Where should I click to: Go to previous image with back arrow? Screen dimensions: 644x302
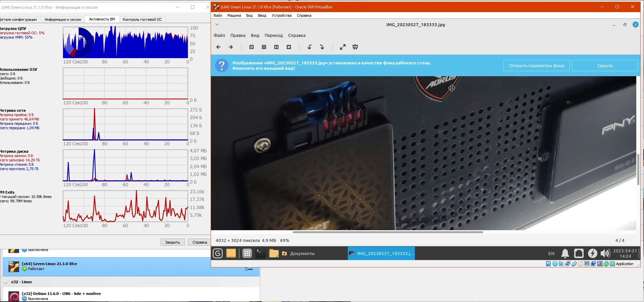[x=218, y=47]
